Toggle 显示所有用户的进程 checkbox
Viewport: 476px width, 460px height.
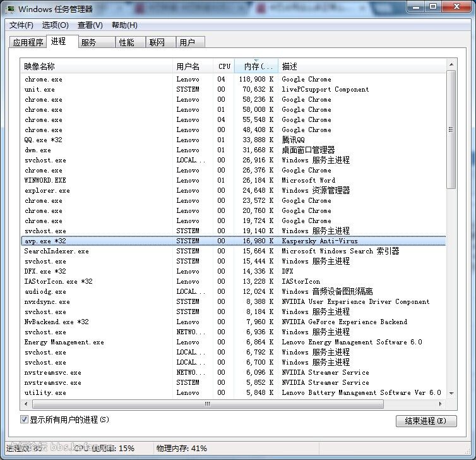point(24,420)
